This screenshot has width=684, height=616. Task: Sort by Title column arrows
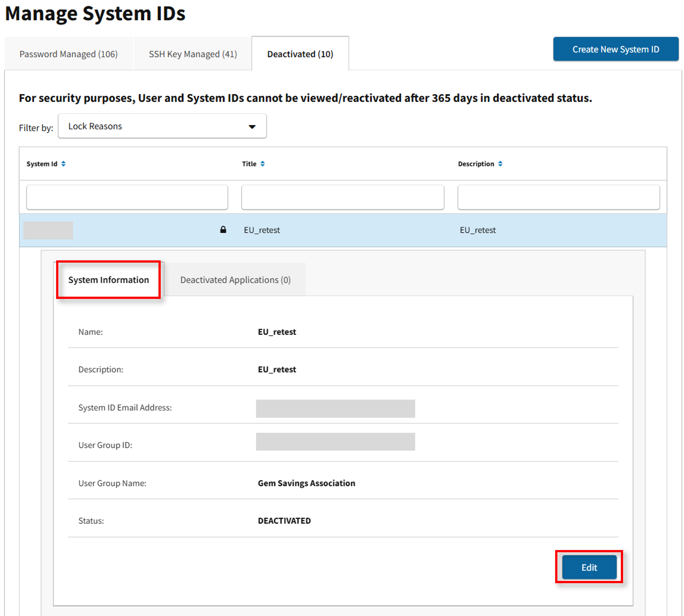pyautogui.click(x=262, y=164)
